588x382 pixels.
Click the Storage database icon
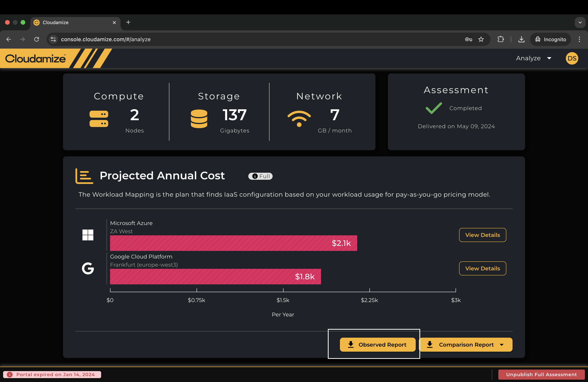coord(199,119)
